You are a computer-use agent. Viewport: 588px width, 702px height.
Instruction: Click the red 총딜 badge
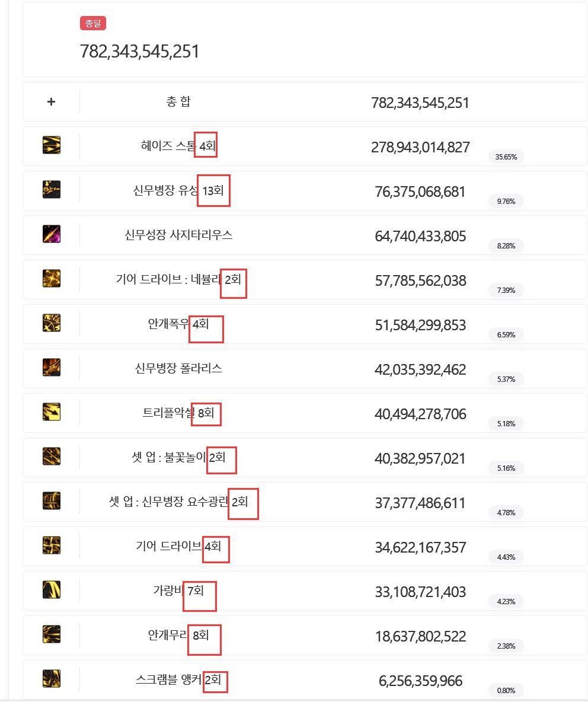[93, 23]
